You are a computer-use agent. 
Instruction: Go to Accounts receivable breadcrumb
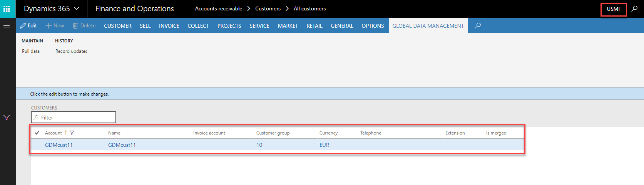pyautogui.click(x=219, y=8)
